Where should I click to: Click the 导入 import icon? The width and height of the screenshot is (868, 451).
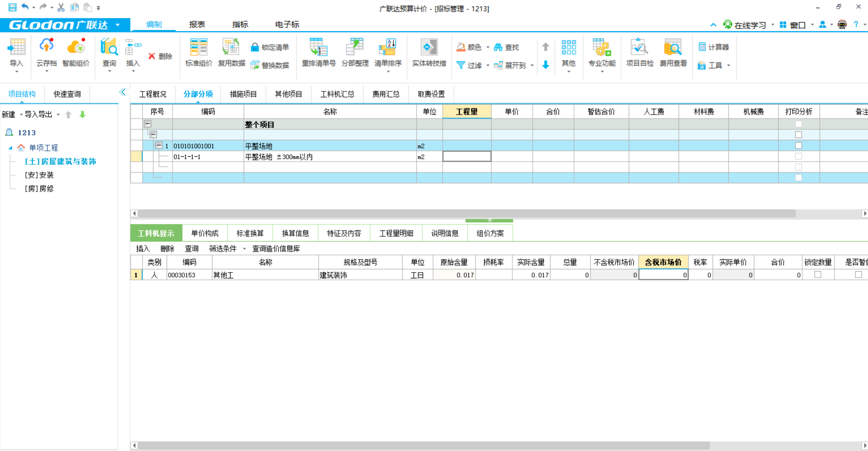click(16, 47)
